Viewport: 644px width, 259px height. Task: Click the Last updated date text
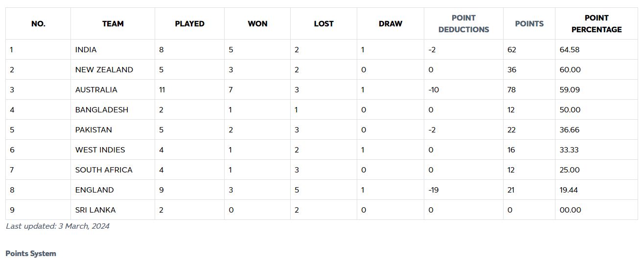coord(58,226)
